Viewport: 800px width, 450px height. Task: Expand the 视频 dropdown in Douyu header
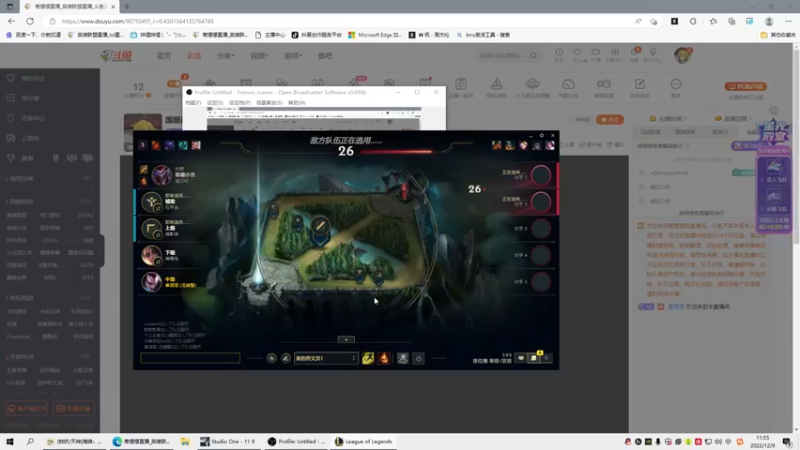(259, 56)
